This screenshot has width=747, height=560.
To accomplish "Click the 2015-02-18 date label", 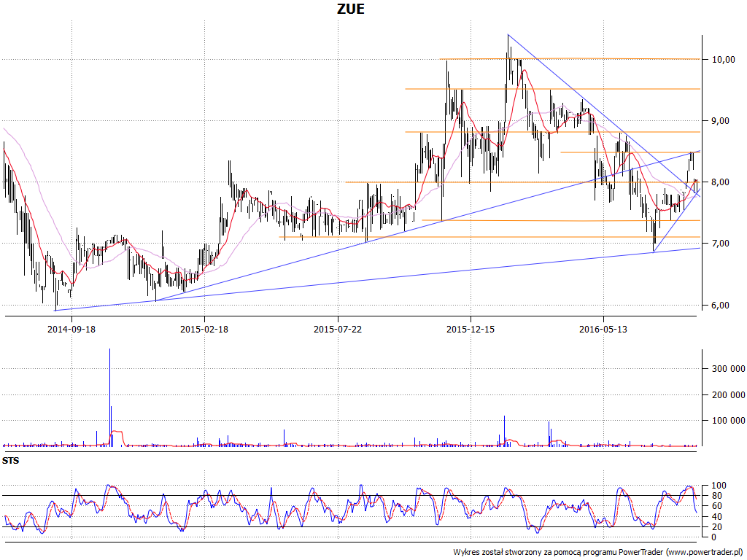I will pos(204,329).
